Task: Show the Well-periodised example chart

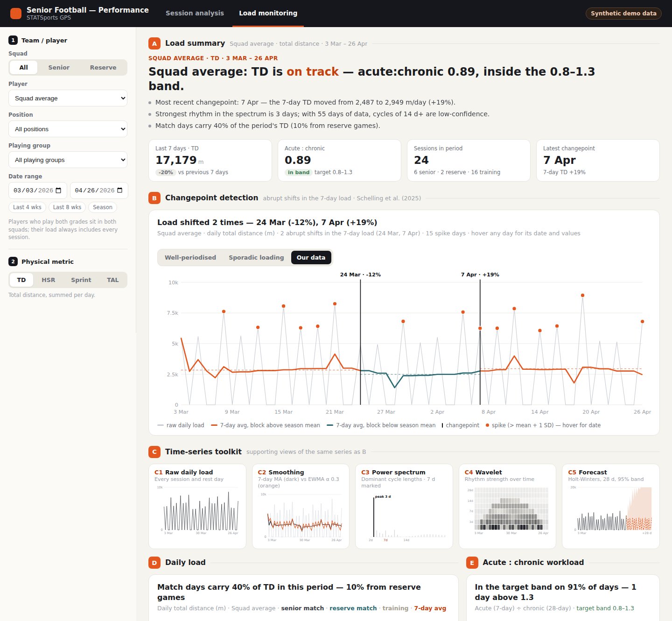Action: click(x=190, y=257)
